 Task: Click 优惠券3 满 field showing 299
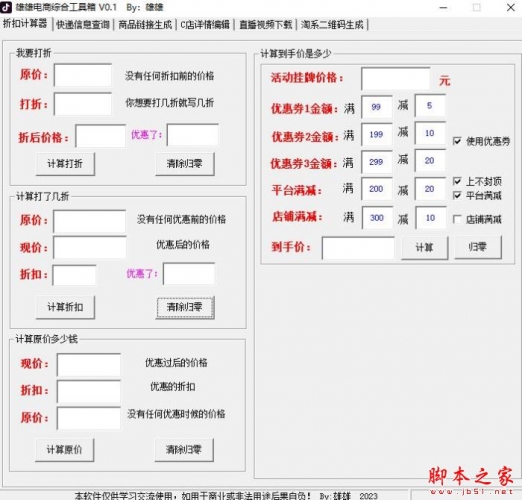[x=377, y=162]
